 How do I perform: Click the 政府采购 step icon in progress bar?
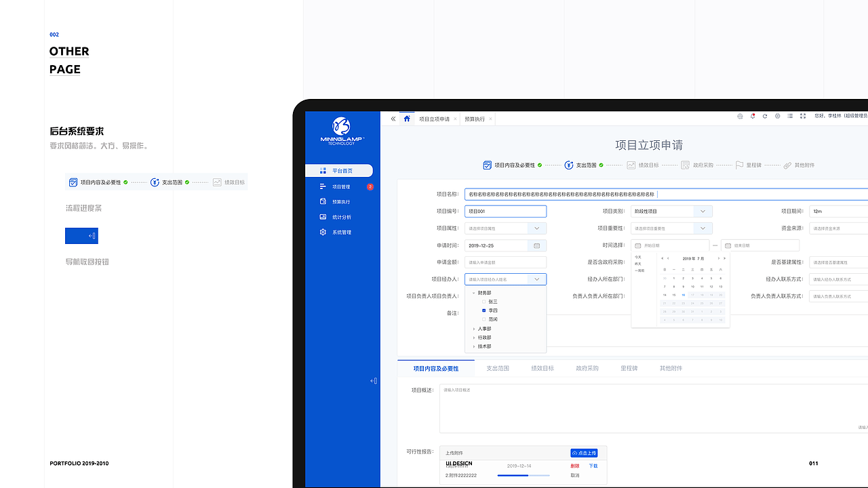[x=686, y=165]
